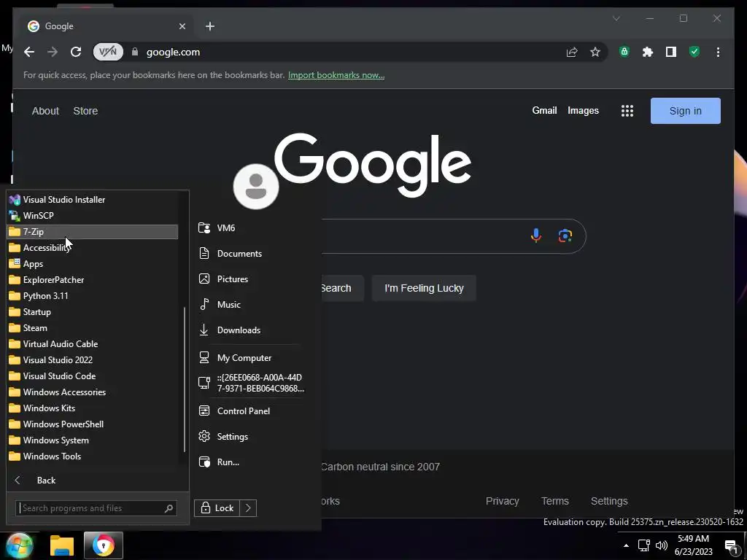Viewport: 747px width, 560px height.
Task: Expand the ExplorerPatcher folder
Action: 93,280
